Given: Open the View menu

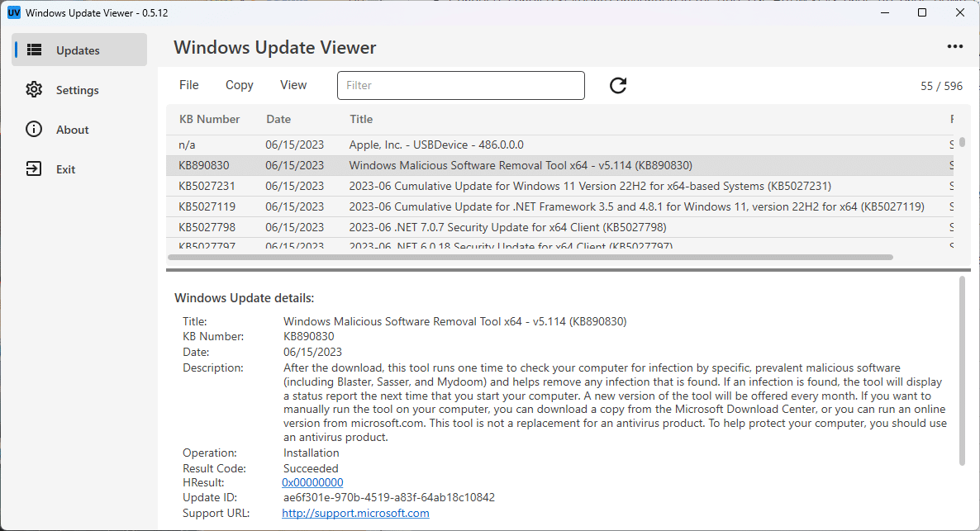Looking at the screenshot, I should 293,85.
